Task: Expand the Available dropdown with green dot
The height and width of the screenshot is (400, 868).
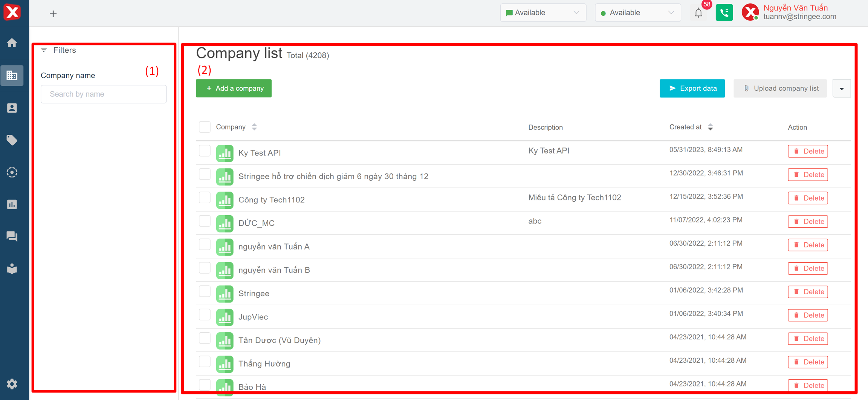Action: click(x=637, y=13)
